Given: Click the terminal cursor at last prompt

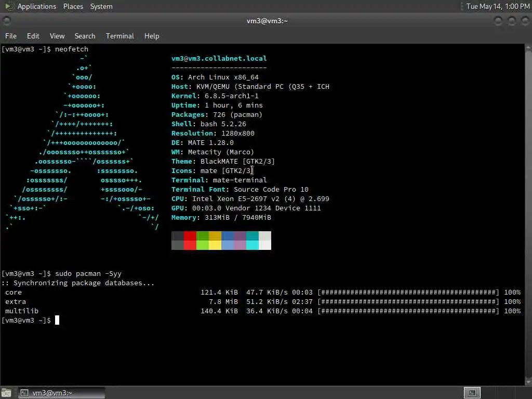Looking at the screenshot, I should (57, 320).
